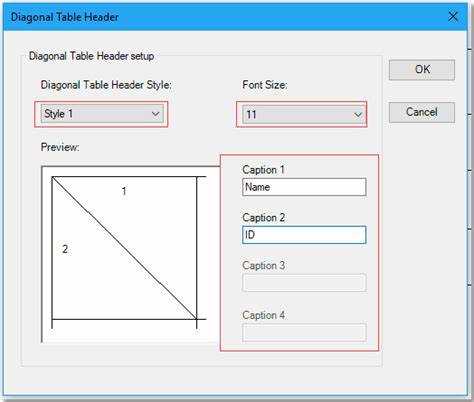Image resolution: width=474 pixels, height=402 pixels.
Task: Click the disabled Caption 3 field
Action: [x=304, y=283]
